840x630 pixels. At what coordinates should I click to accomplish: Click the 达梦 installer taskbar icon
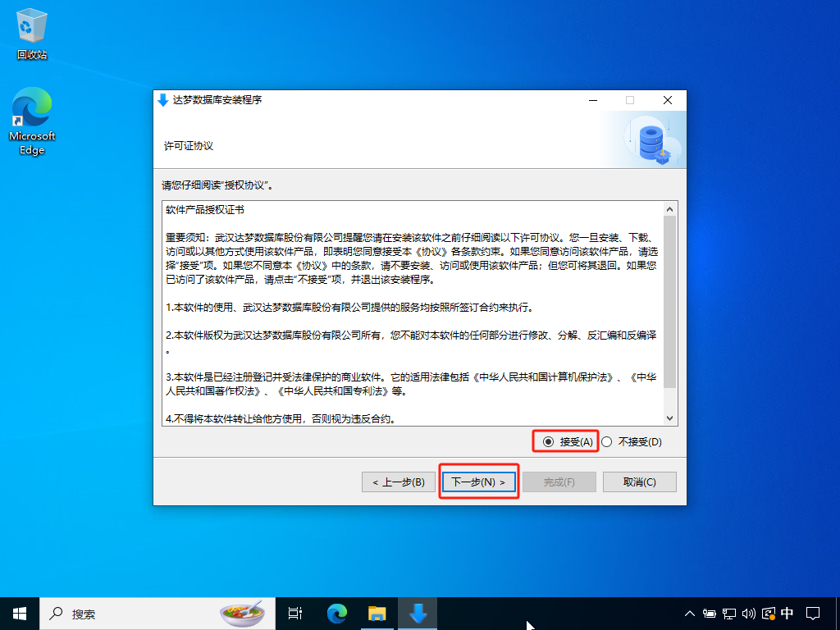(x=418, y=614)
